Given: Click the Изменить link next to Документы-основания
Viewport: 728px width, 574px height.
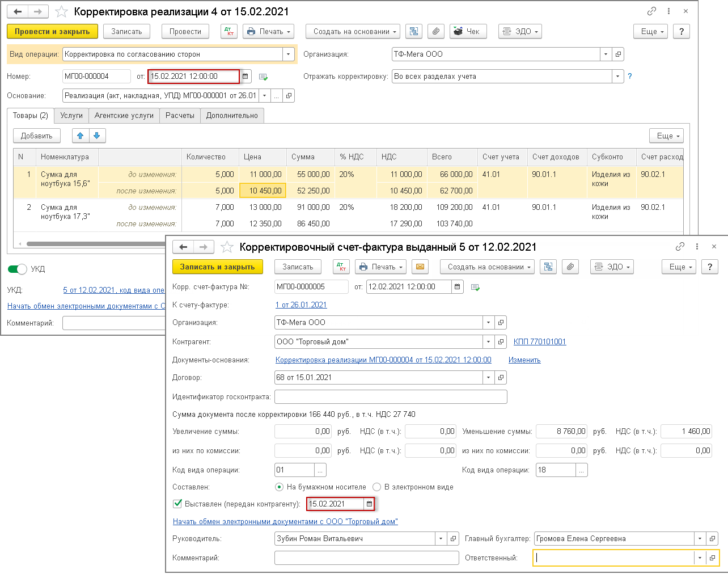Looking at the screenshot, I should coord(524,360).
